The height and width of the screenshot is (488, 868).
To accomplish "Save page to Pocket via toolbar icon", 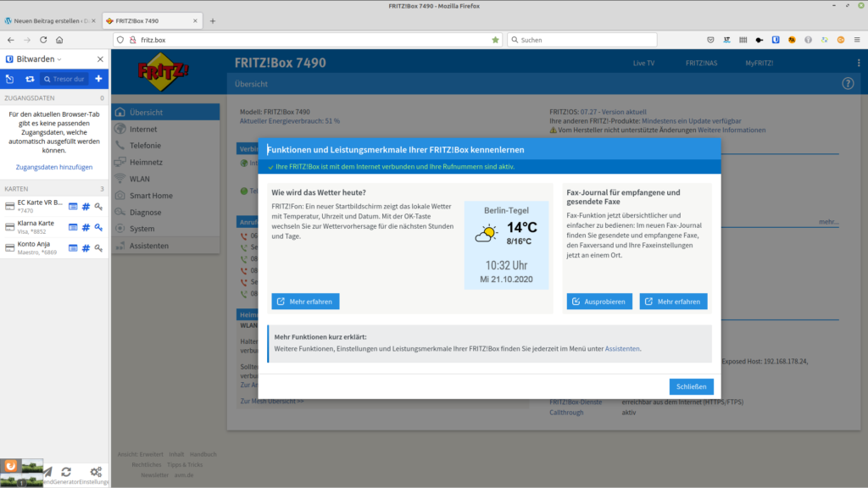I will 711,40.
